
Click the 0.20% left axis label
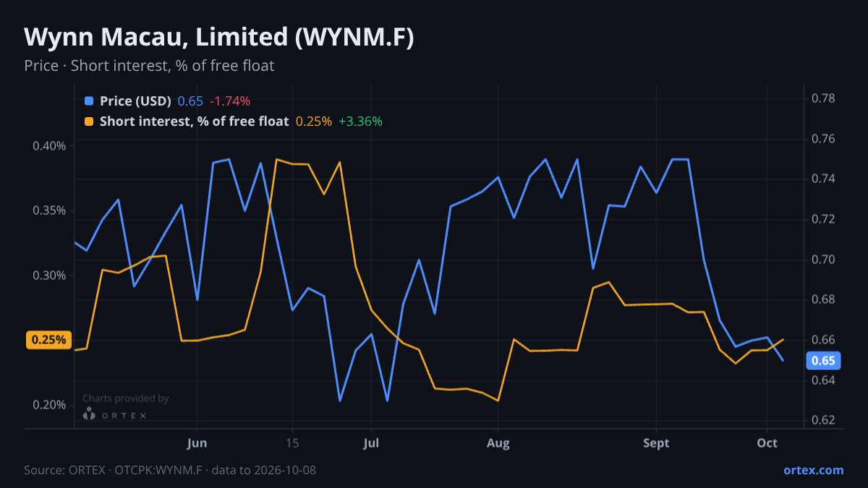click(x=49, y=404)
